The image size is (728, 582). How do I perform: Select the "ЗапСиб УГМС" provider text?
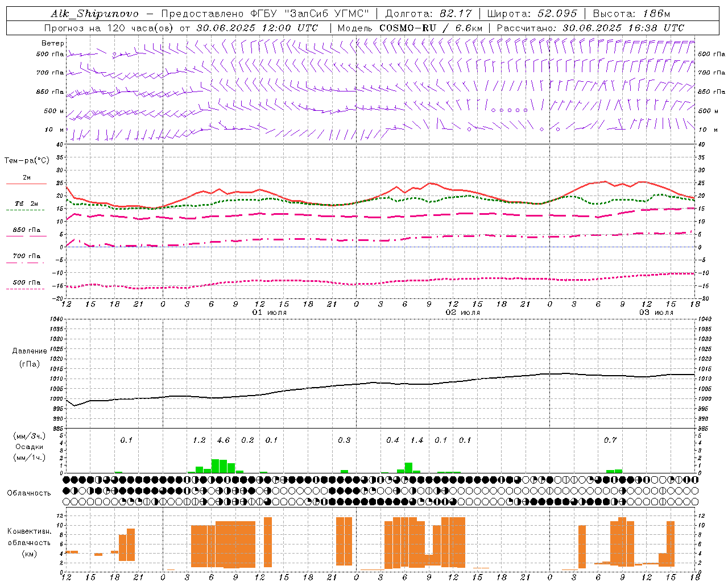[326, 14]
